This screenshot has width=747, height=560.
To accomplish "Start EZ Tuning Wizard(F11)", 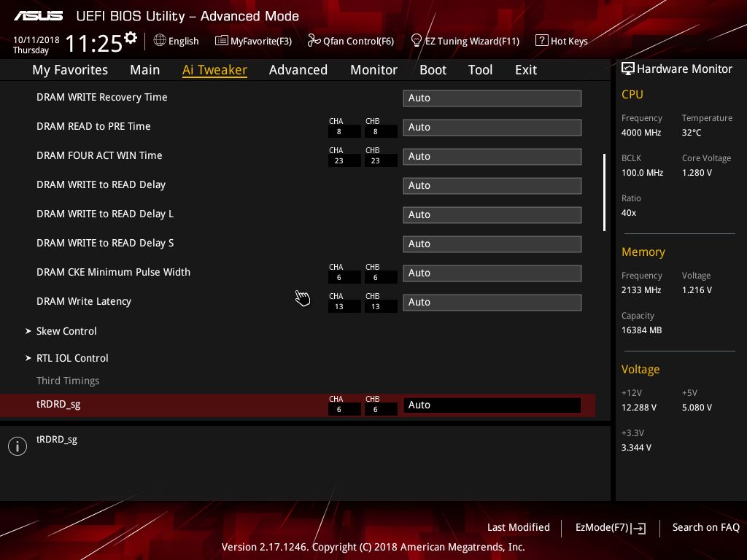I will tap(472, 42).
